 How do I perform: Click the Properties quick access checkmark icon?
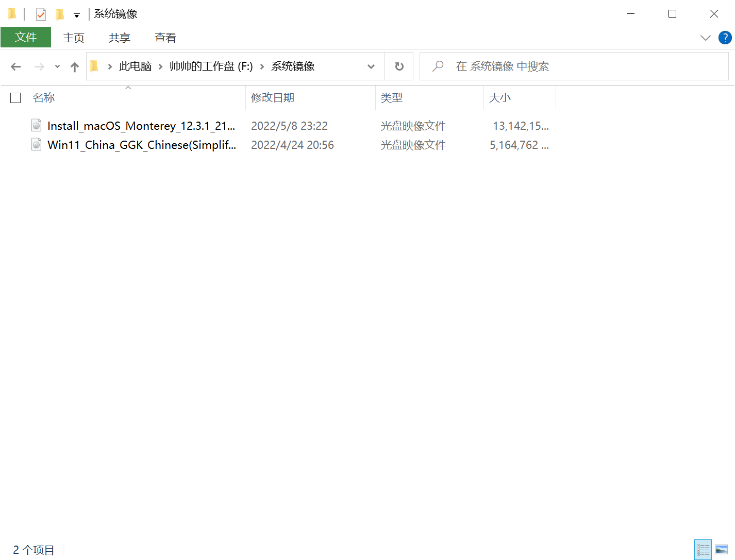tap(41, 14)
